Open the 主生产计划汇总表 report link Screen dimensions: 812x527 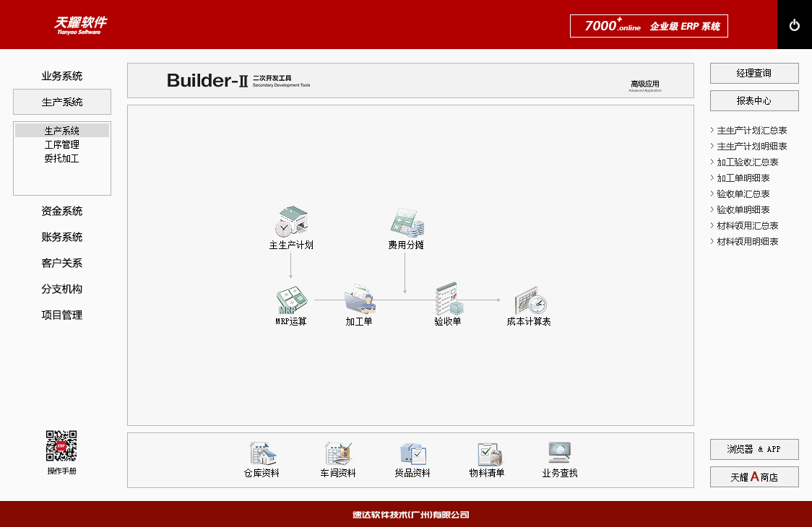[751, 131]
